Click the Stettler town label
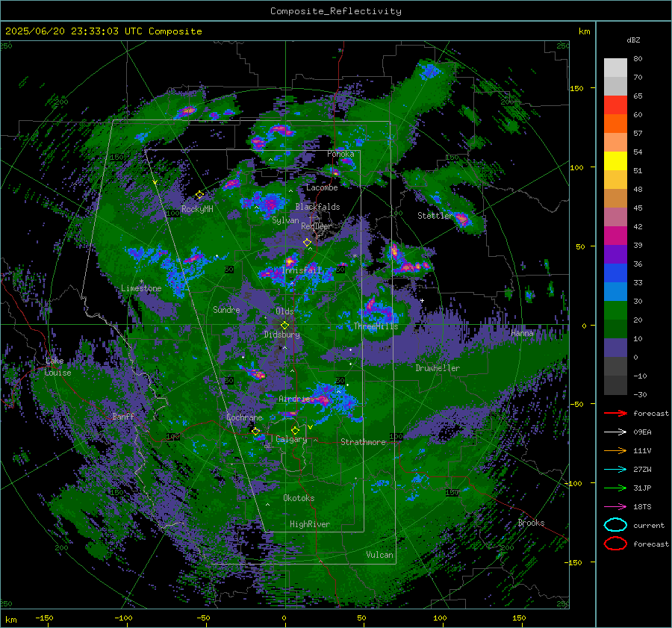 point(435,216)
